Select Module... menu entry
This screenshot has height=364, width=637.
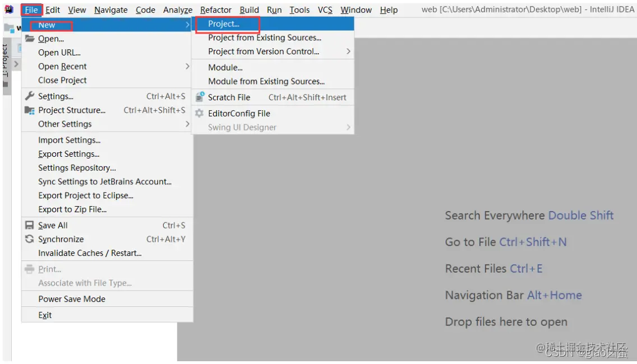273,67
